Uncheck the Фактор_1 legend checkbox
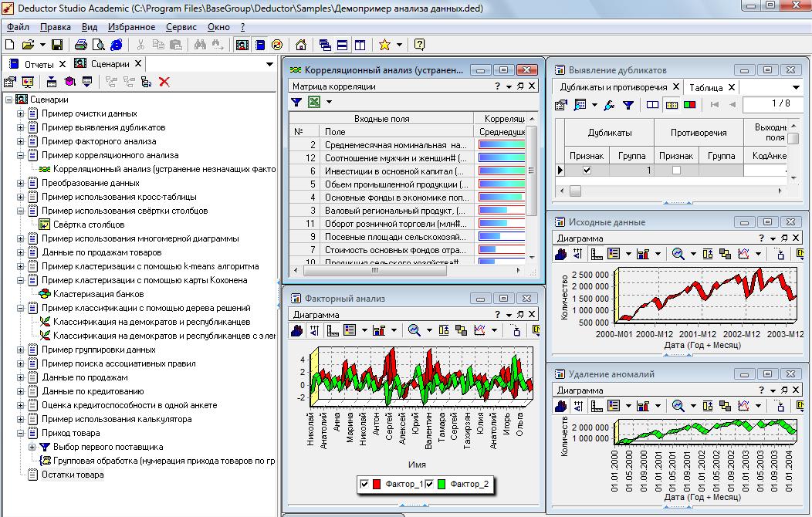This screenshot has width=812, height=517. pyautogui.click(x=364, y=485)
